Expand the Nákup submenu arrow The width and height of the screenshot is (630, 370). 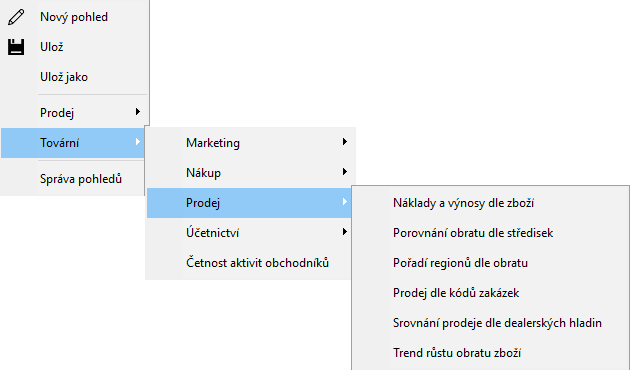tap(345, 172)
